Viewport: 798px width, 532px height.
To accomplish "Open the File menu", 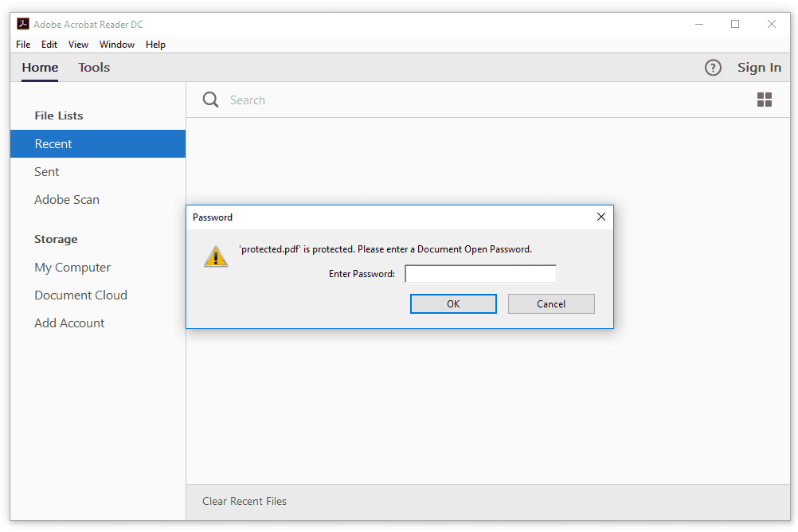I will tap(22, 45).
